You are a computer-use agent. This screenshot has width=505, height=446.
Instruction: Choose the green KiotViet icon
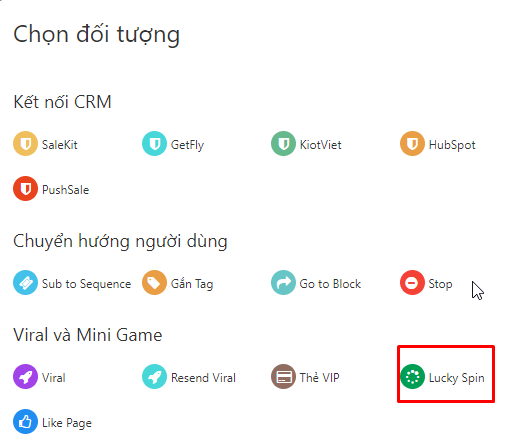[283, 144]
